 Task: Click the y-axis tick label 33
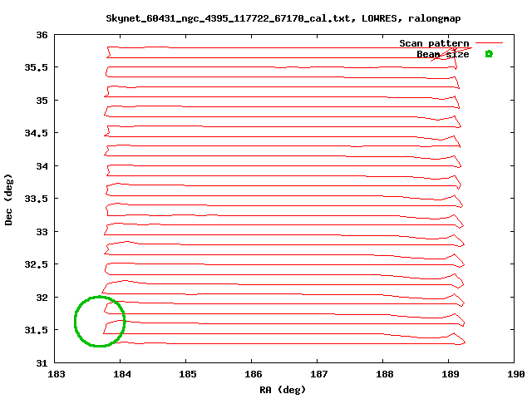click(42, 232)
